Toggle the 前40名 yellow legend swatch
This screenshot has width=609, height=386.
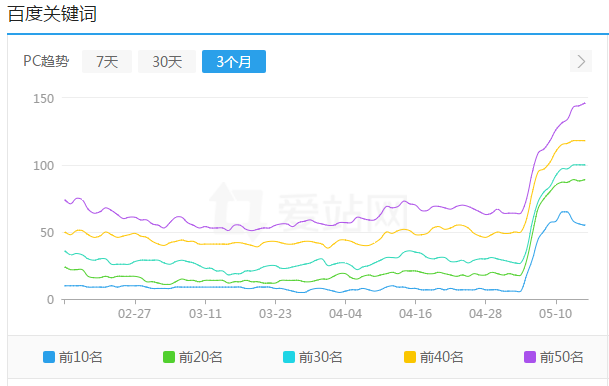(410, 357)
